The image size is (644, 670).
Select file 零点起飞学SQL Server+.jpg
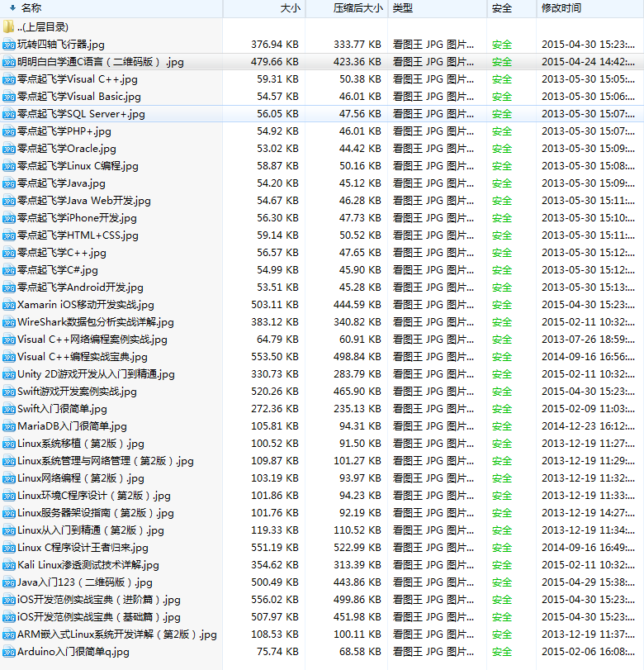(x=81, y=114)
